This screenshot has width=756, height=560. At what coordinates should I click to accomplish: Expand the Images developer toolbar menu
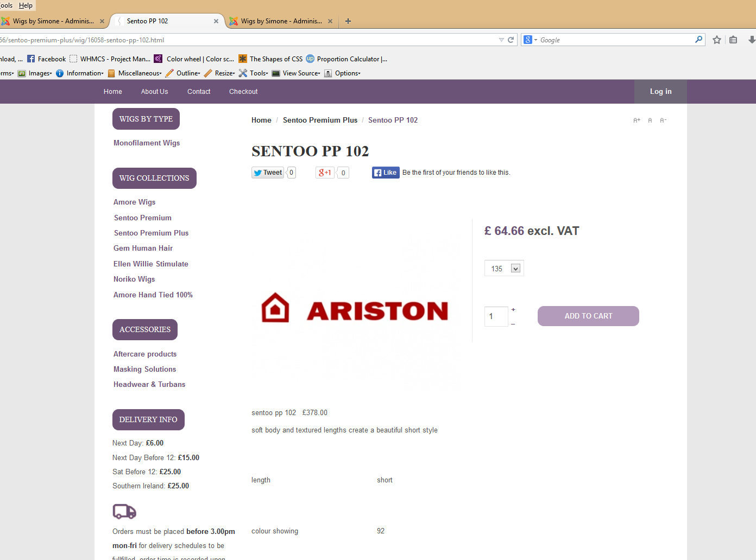(35, 73)
